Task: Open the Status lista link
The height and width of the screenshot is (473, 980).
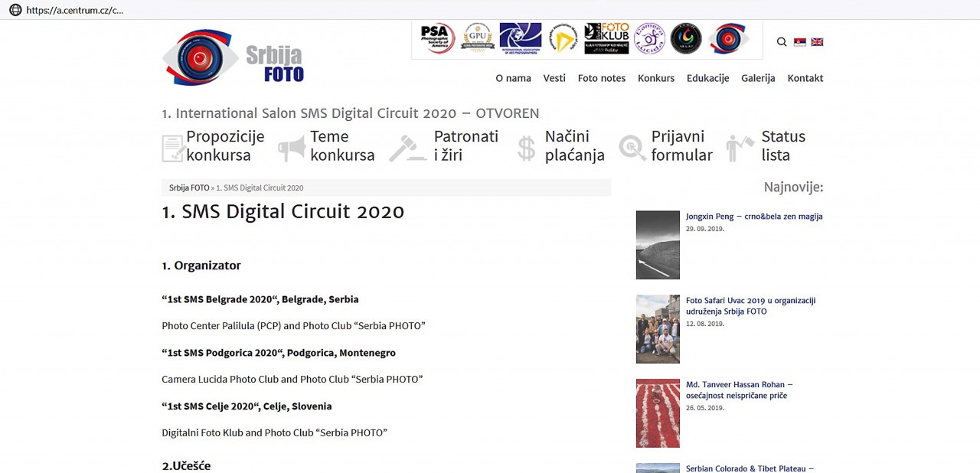Action: click(x=783, y=145)
